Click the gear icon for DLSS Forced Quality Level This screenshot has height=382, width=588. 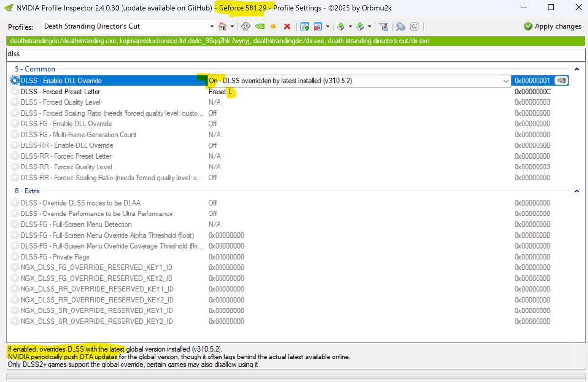pos(14,102)
